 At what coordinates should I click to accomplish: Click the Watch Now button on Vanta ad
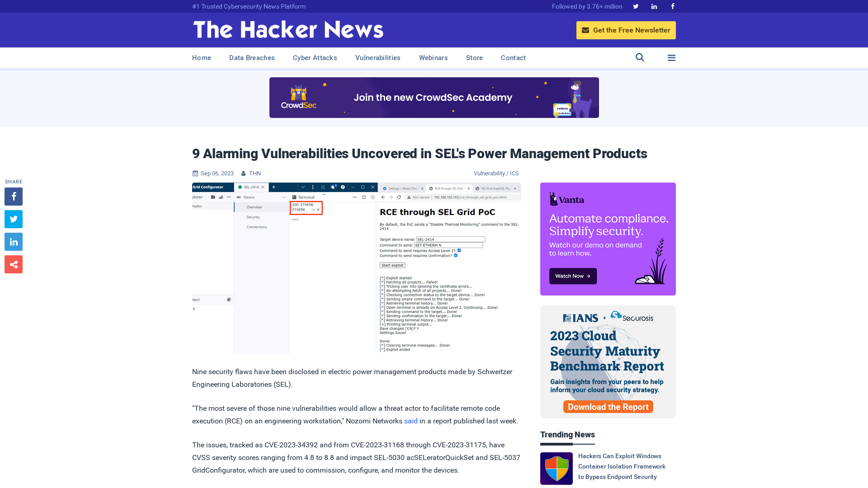coord(573,276)
